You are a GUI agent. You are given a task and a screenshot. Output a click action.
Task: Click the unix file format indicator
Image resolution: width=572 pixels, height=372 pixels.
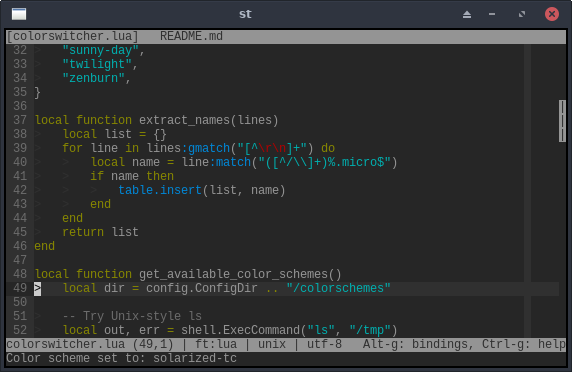272,344
